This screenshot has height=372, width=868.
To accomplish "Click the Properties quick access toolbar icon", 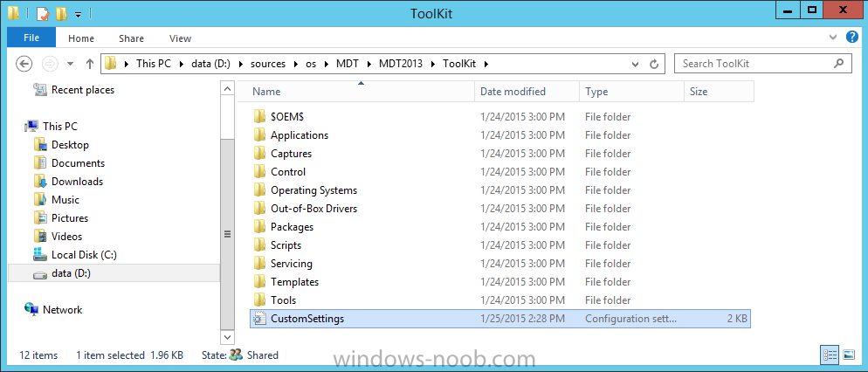I will tap(43, 13).
